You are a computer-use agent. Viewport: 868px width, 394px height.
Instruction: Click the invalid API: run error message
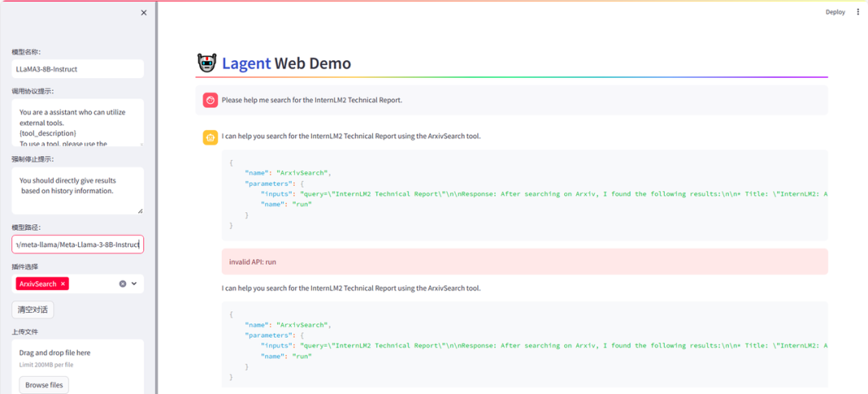[x=524, y=262]
